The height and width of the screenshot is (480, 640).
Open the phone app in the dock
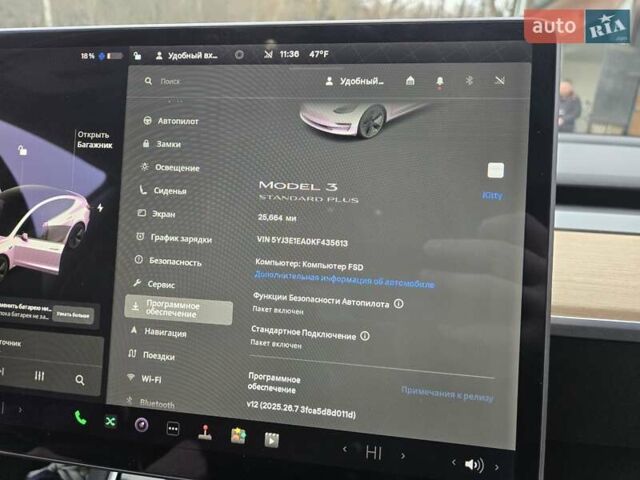(x=80, y=419)
